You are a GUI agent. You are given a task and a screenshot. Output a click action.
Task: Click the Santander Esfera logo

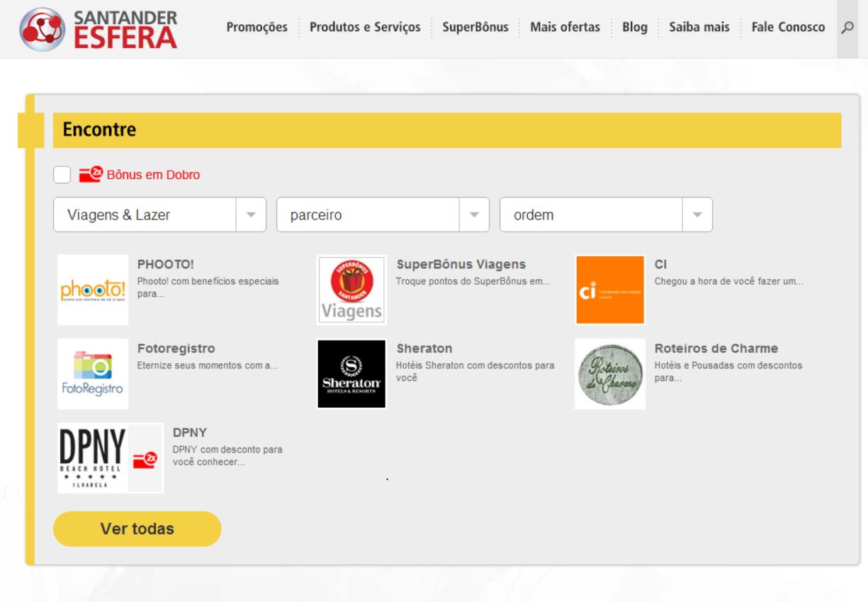[x=99, y=29]
